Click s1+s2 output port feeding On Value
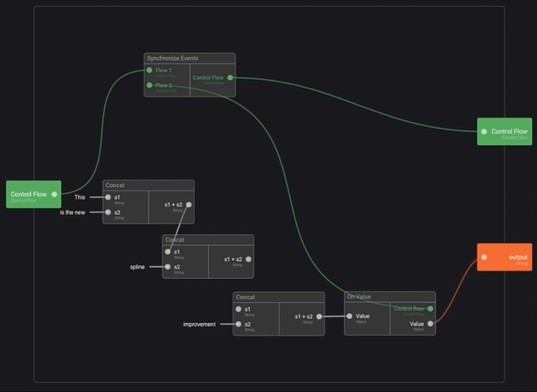Viewport: 537px width, 392px height. click(x=319, y=316)
